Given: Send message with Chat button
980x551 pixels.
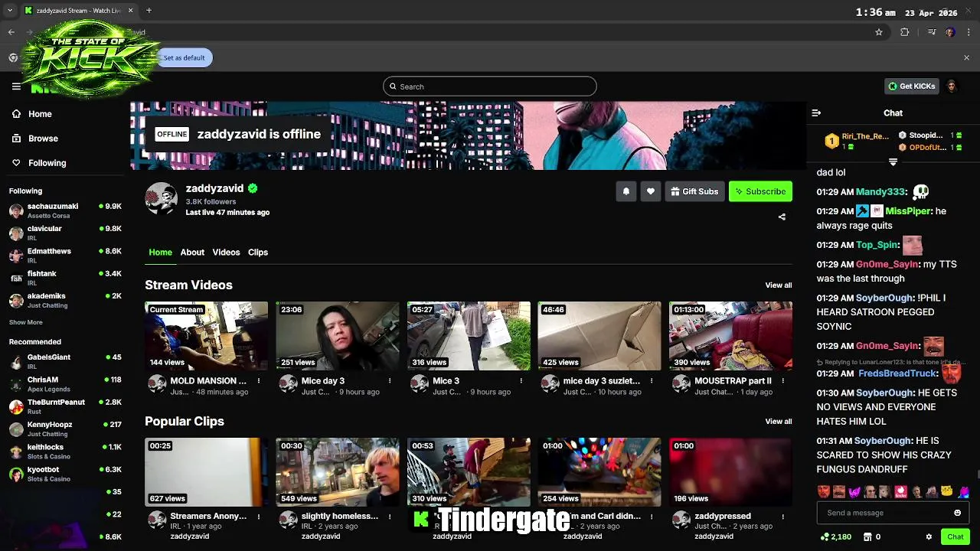Looking at the screenshot, I should pos(955,537).
